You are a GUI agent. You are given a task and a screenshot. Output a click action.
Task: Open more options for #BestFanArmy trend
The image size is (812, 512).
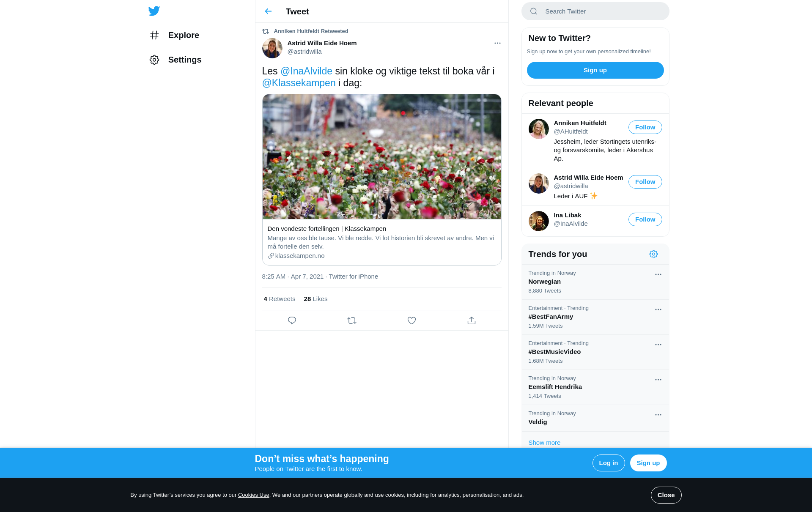(658, 309)
